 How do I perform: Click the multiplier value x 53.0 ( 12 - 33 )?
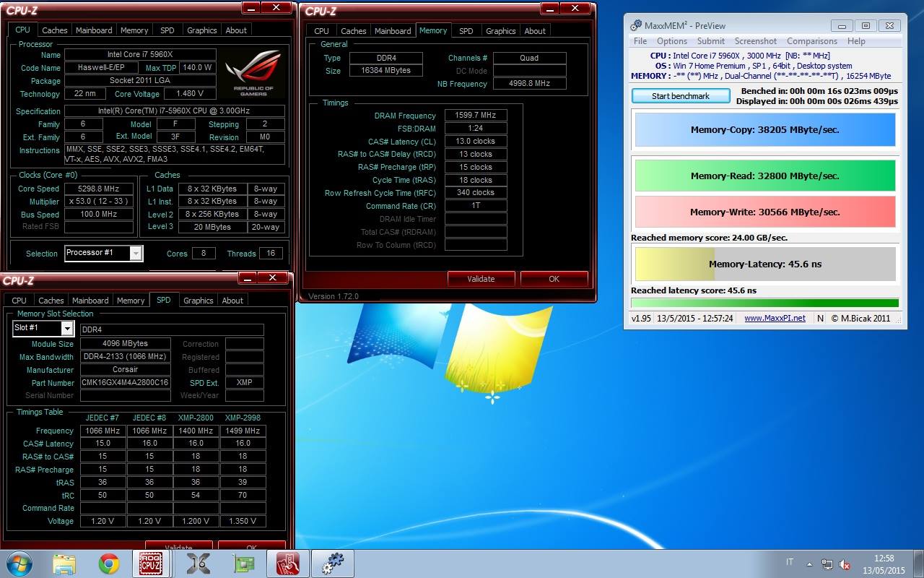pos(99,202)
